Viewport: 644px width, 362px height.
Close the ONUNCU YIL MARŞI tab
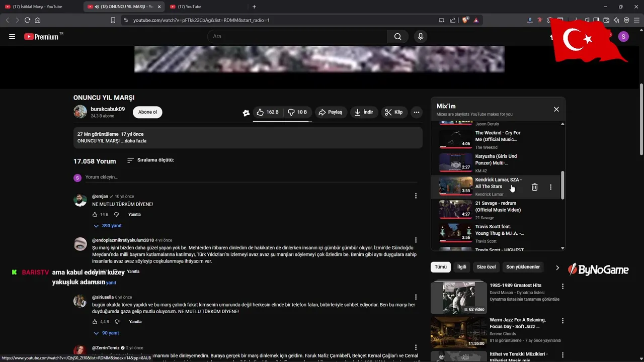[x=159, y=7]
